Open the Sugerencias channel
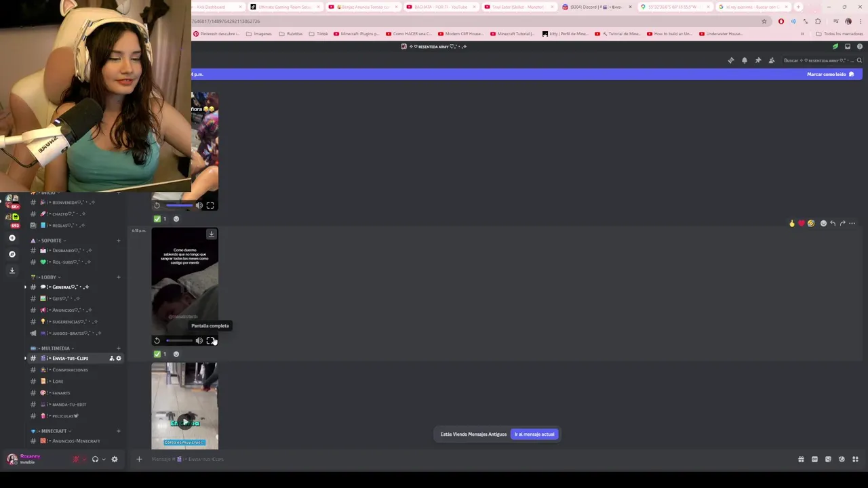868x488 pixels. (x=75, y=322)
